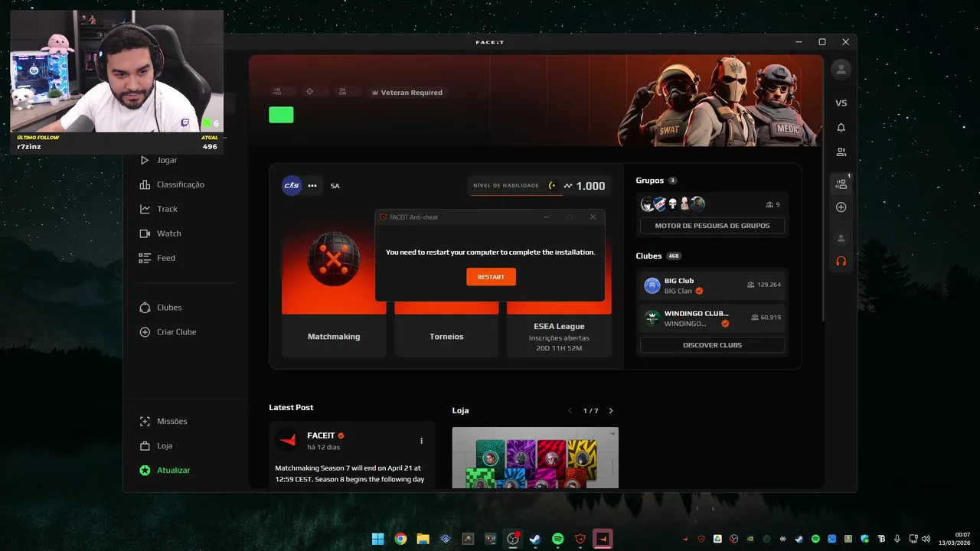Open the Windows Start menu
Screen dimensions: 980x551
377,539
